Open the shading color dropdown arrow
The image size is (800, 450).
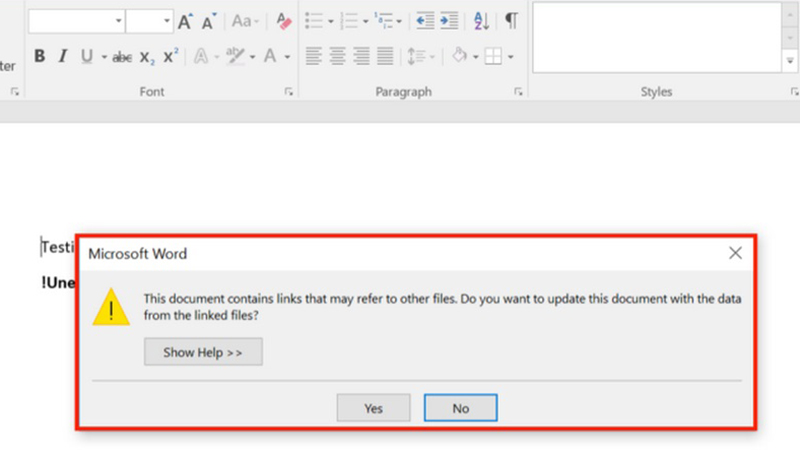click(476, 57)
